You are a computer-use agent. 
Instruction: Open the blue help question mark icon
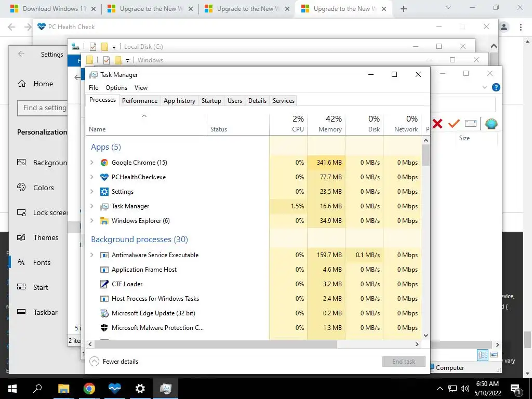(496, 87)
